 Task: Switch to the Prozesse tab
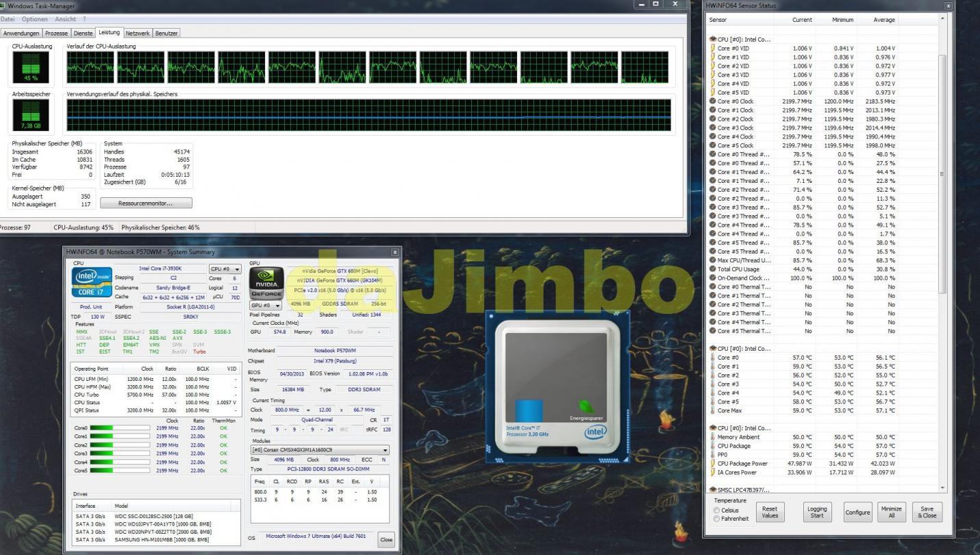coord(56,33)
